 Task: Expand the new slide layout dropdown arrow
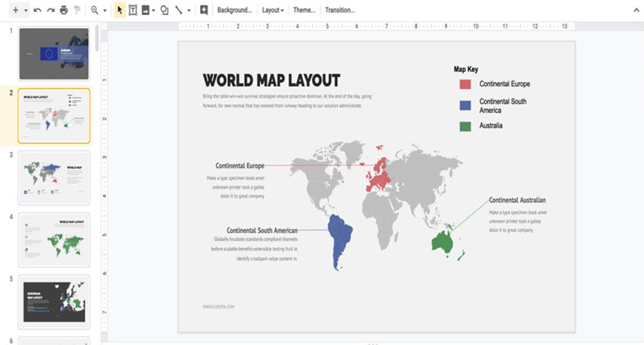(x=26, y=11)
